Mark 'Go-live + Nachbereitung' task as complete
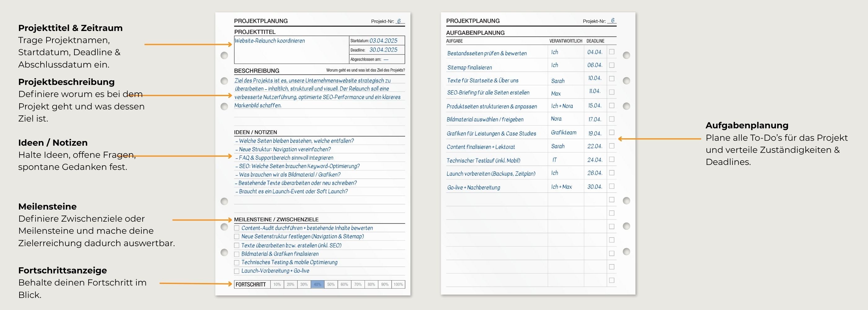 click(612, 186)
